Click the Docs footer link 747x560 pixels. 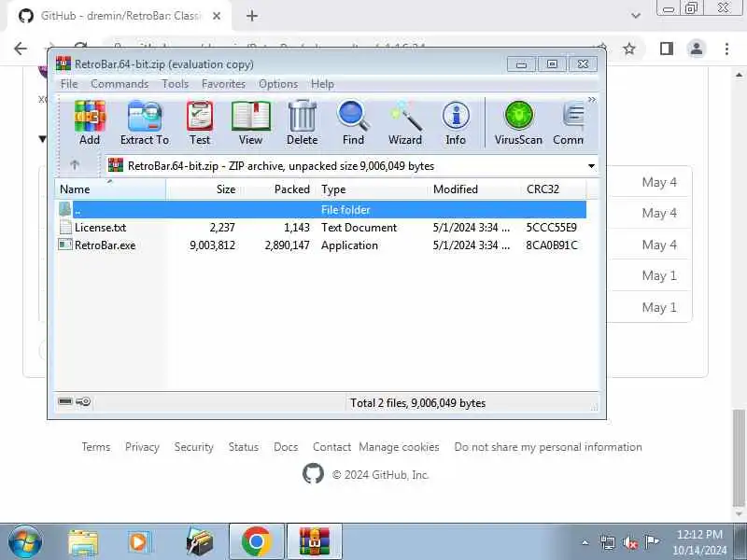click(286, 447)
